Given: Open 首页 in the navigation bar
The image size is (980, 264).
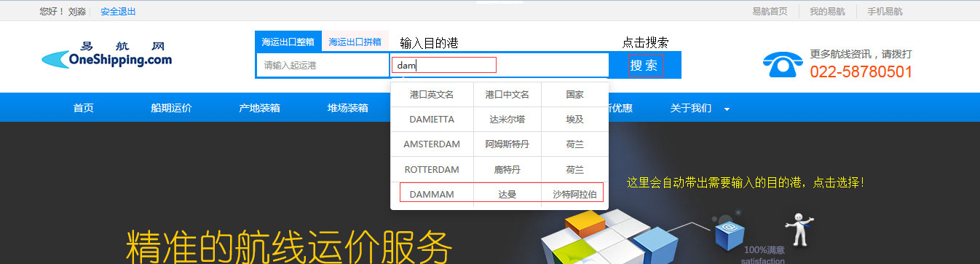Looking at the screenshot, I should [x=83, y=108].
